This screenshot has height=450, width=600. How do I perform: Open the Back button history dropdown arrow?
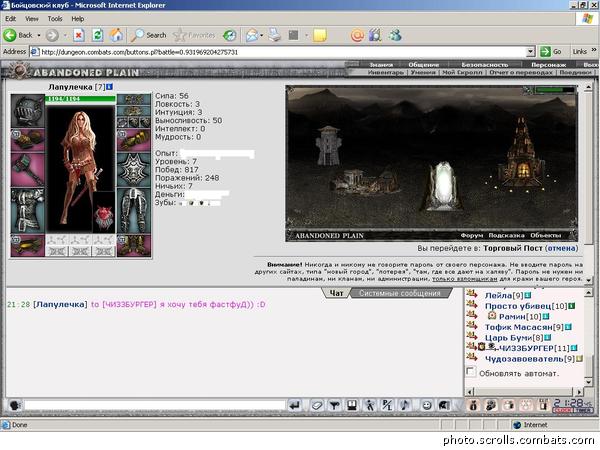point(39,35)
